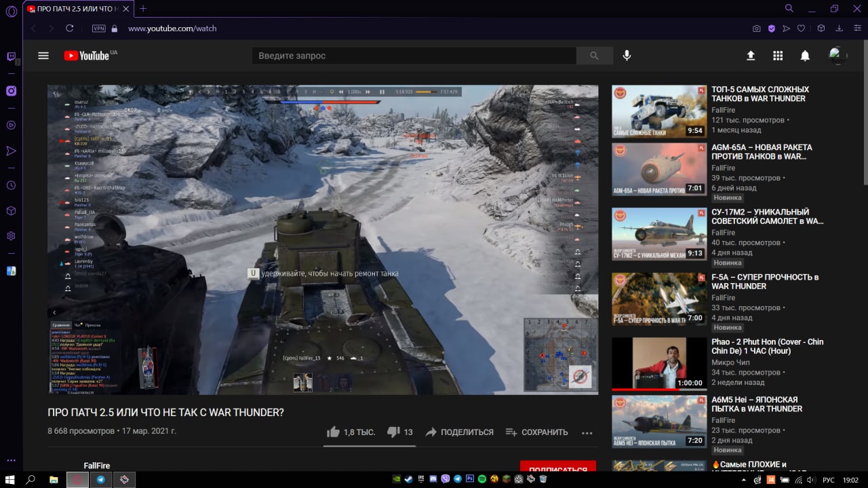This screenshot has height=488, width=868.
Task: Open the YouTube hamburger guide menu
Action: point(43,56)
